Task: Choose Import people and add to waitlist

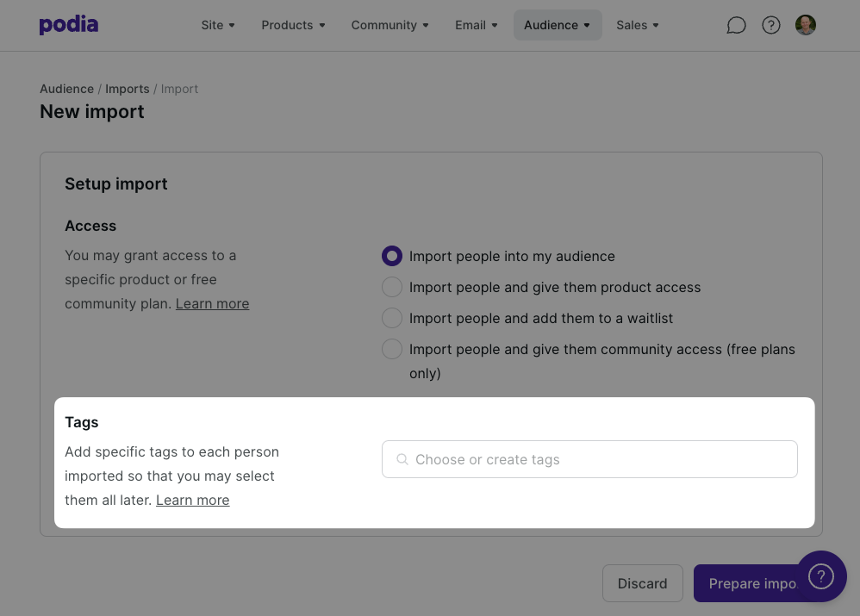Action: point(392,318)
